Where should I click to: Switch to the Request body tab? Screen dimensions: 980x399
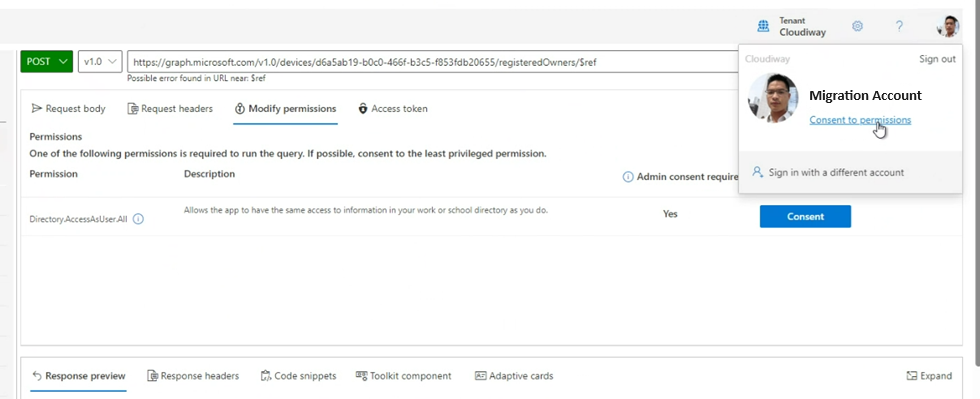[68, 109]
